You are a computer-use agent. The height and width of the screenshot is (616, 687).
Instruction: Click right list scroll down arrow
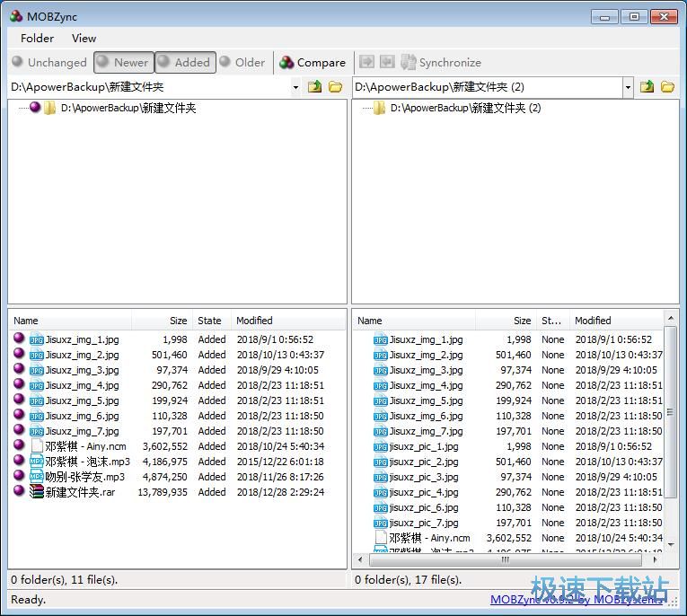(x=670, y=544)
